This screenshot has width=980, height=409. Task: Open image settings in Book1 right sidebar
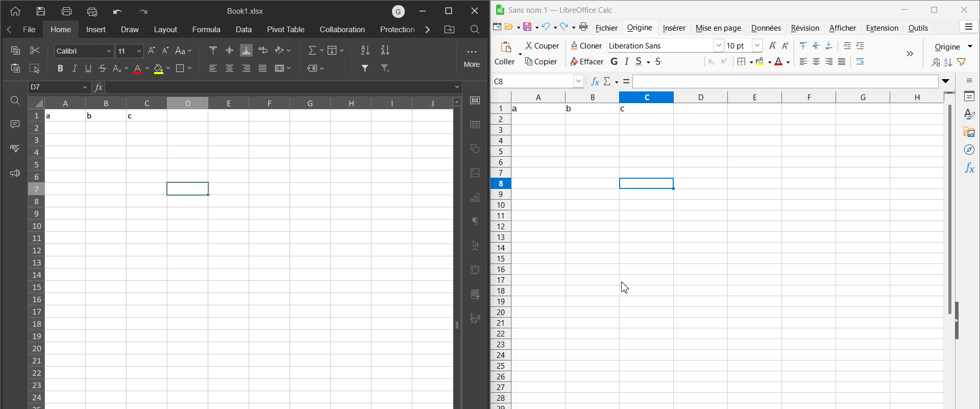(x=475, y=173)
